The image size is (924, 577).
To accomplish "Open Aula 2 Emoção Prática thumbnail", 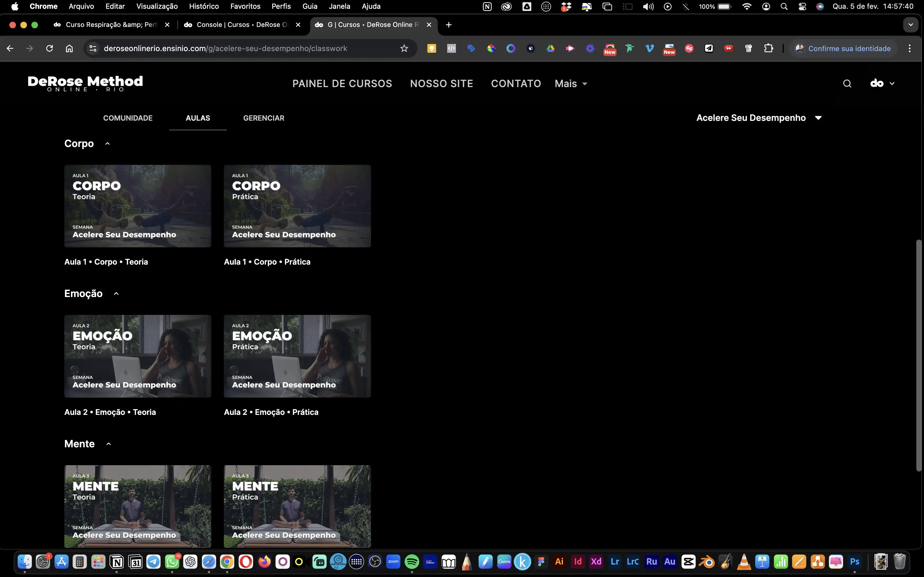I will click(297, 356).
